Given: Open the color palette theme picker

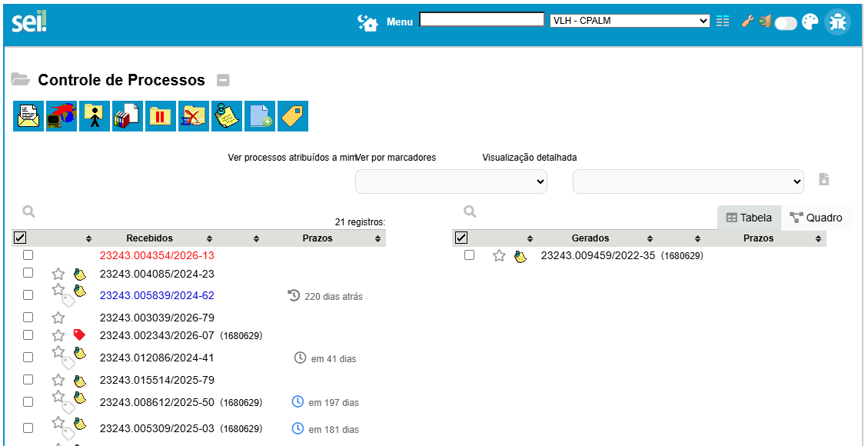Looking at the screenshot, I should pos(810,22).
